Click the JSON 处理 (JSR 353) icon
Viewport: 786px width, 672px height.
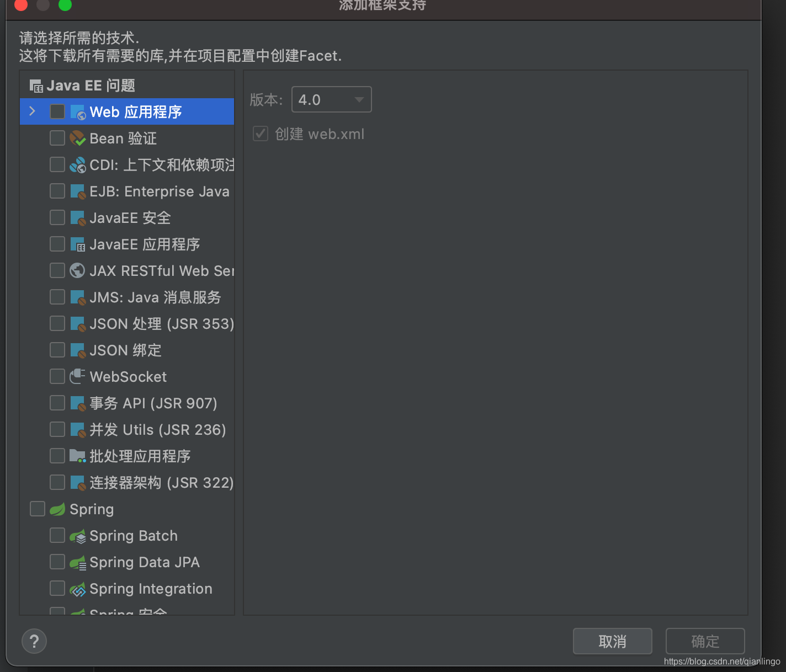tap(78, 324)
